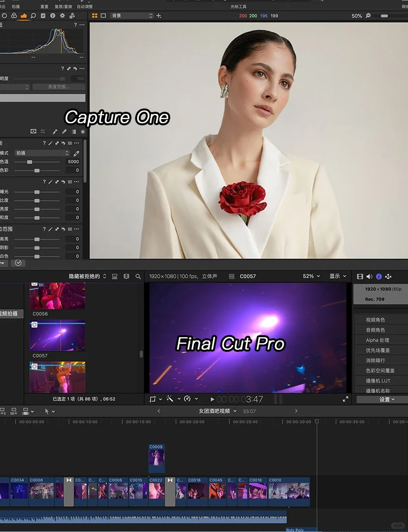Open the 显示 view options dropdown
408x532 pixels.
click(x=337, y=276)
